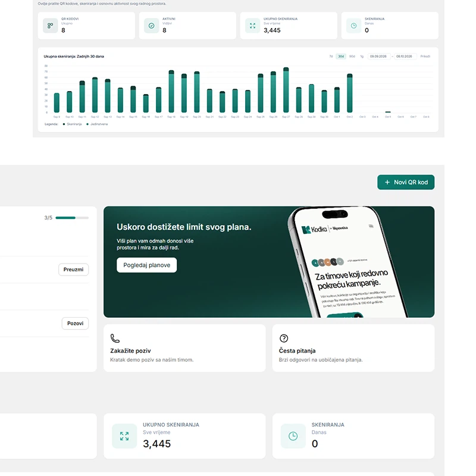Click the phone icon on Zakažite poziv card
The width and height of the screenshot is (476, 476).
click(115, 338)
